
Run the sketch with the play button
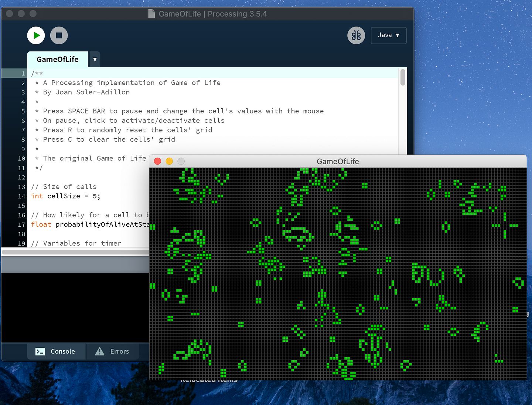(36, 36)
